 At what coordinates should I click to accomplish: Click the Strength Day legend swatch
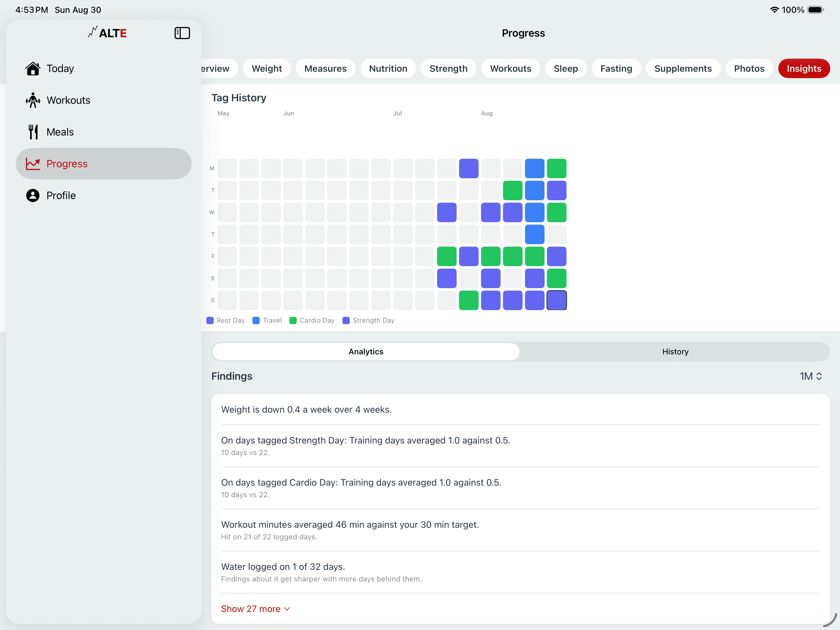(x=346, y=320)
